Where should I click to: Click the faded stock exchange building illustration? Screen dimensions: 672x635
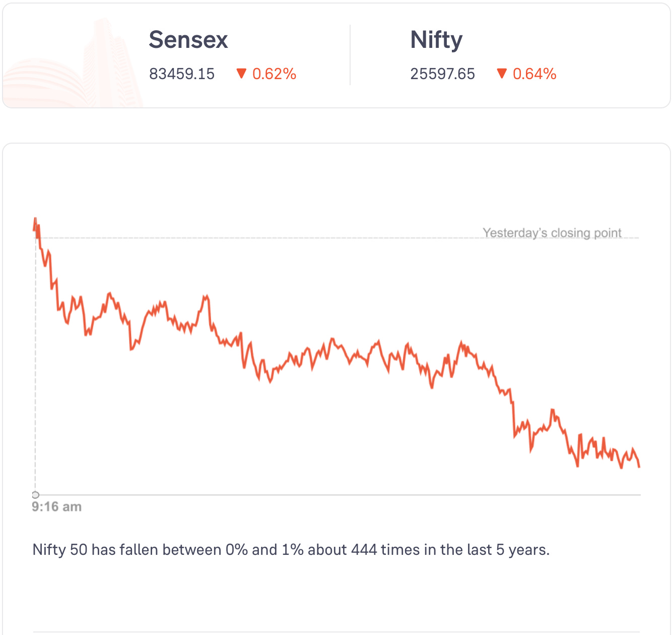point(76,66)
